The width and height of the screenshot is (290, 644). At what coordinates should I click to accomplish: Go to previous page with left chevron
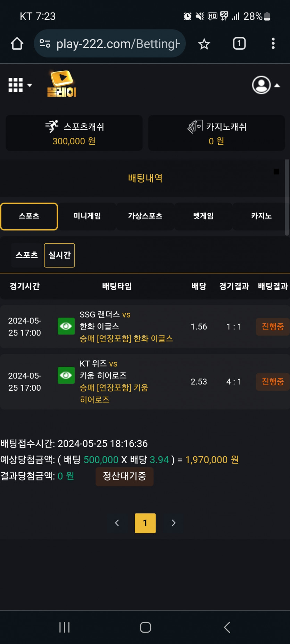click(x=117, y=523)
